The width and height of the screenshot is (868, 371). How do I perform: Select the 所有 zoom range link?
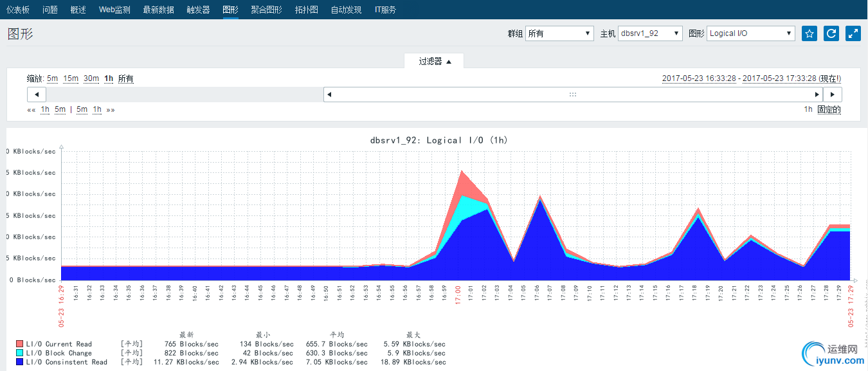point(126,78)
